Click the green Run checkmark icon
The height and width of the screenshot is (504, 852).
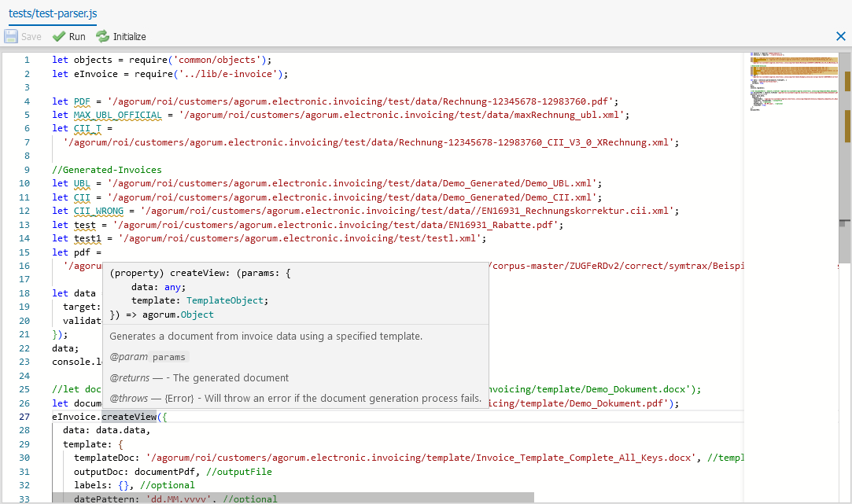59,36
